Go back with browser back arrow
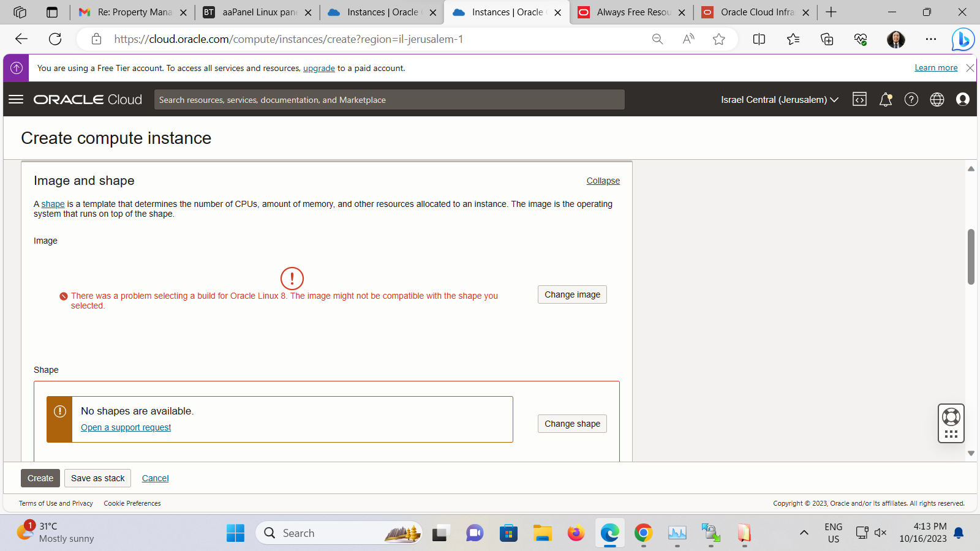 [x=21, y=39]
